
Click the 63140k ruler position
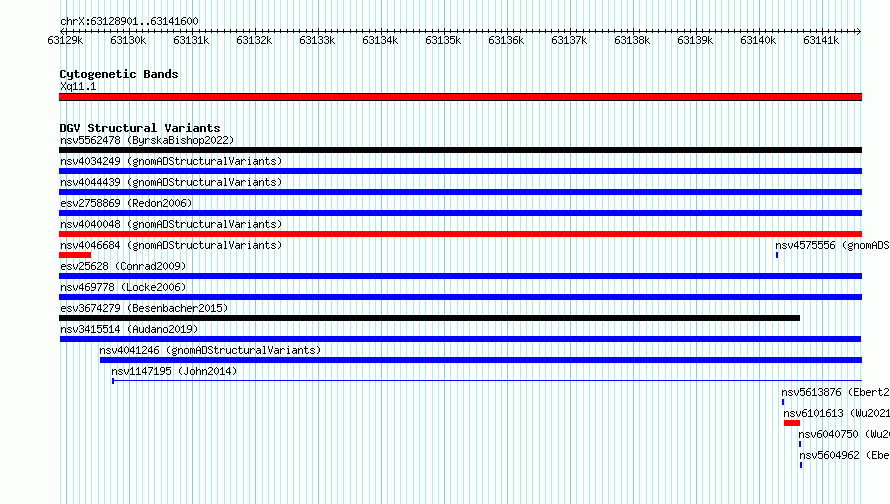point(758,40)
